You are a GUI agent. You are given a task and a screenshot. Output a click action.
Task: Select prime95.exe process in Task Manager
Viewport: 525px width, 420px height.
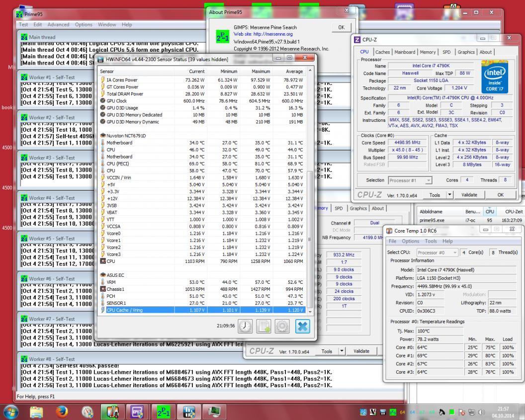click(x=471, y=220)
